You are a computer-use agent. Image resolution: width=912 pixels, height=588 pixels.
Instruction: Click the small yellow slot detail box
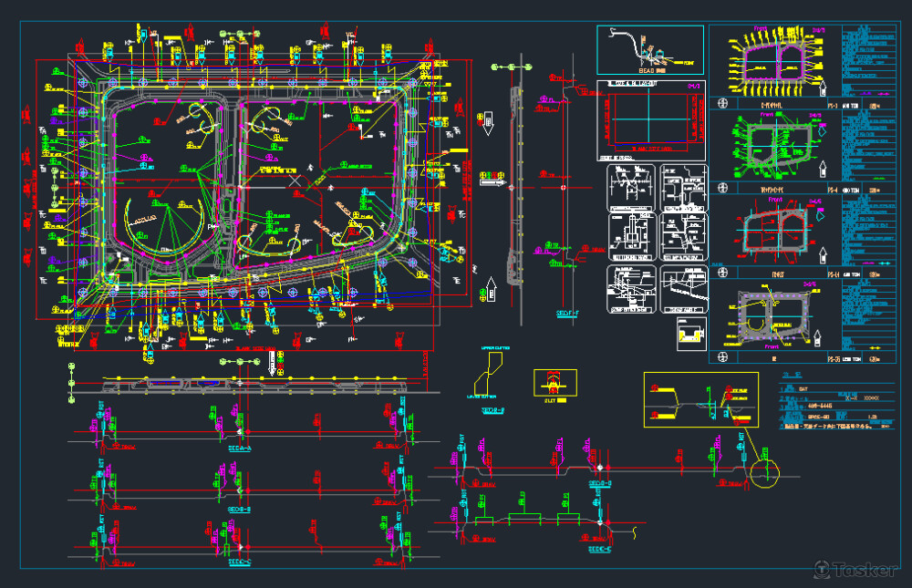pyautogui.click(x=554, y=382)
